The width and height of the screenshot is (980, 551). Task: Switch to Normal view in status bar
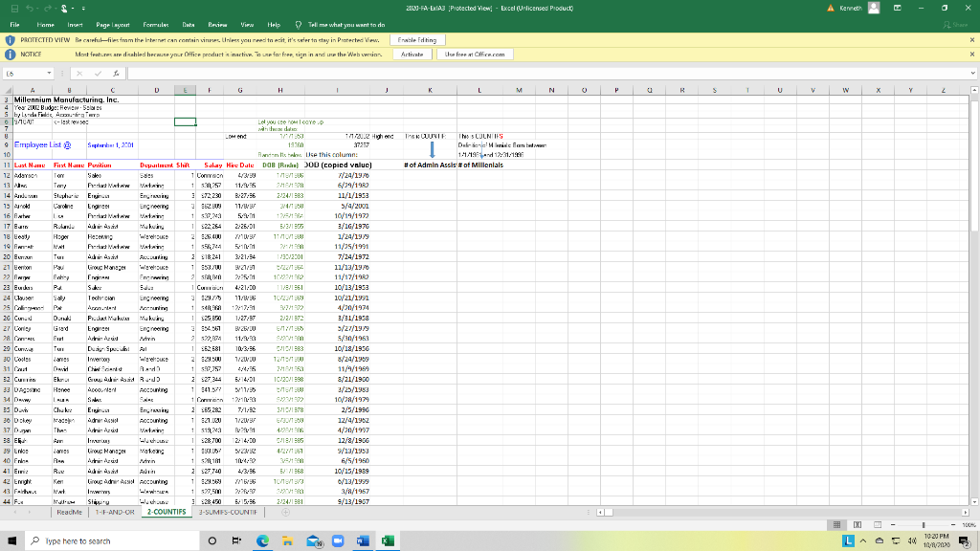[837, 525]
